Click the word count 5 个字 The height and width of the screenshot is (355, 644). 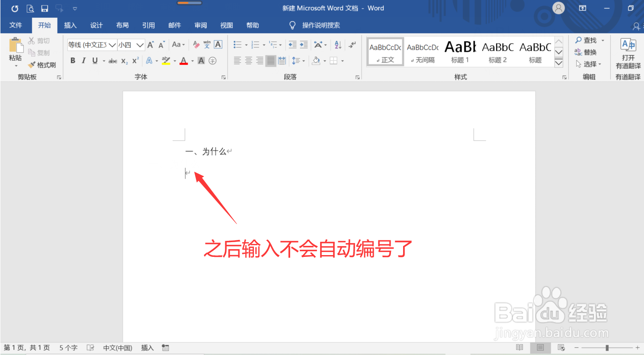point(68,348)
